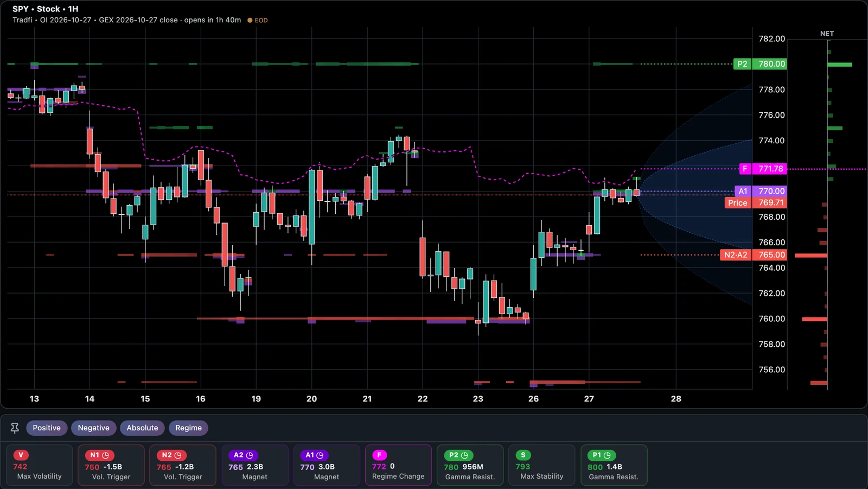
Task: Toggle the Positive filter pill
Action: (47, 428)
